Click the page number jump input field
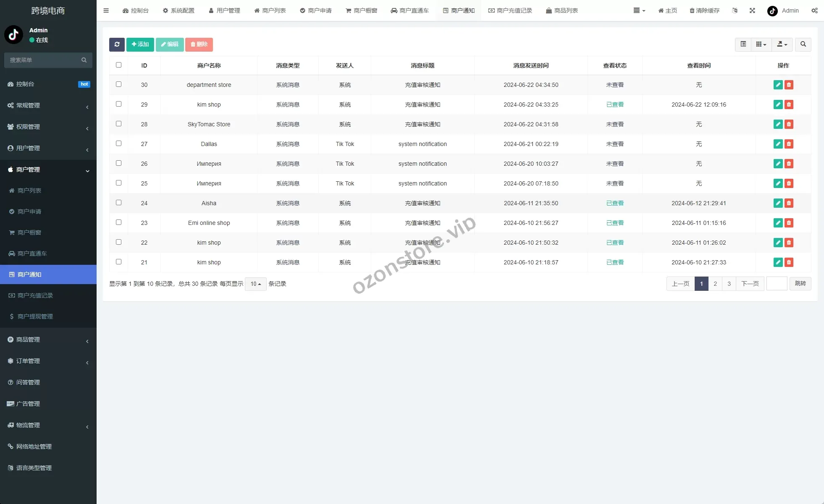 [x=777, y=284]
